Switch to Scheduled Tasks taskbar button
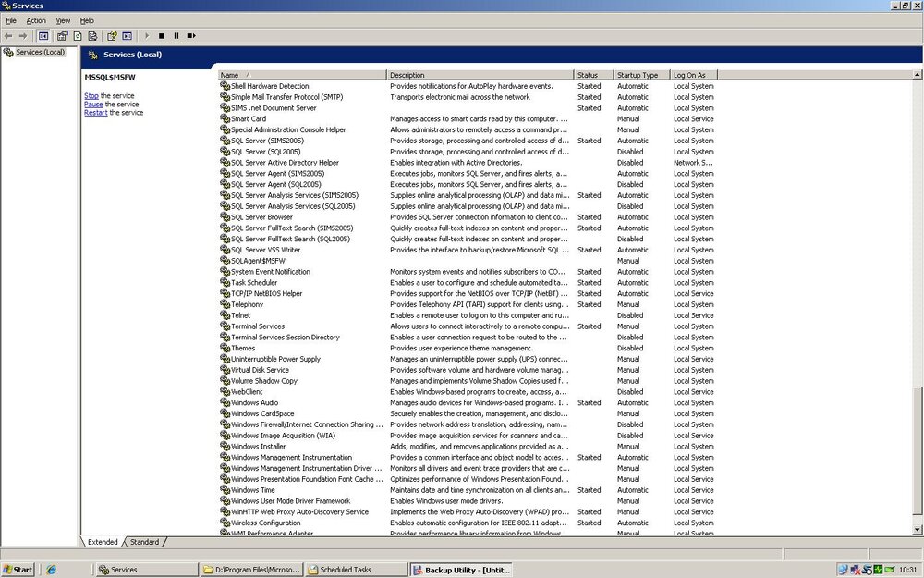Image resolution: width=924 pixels, height=578 pixels. point(357,570)
